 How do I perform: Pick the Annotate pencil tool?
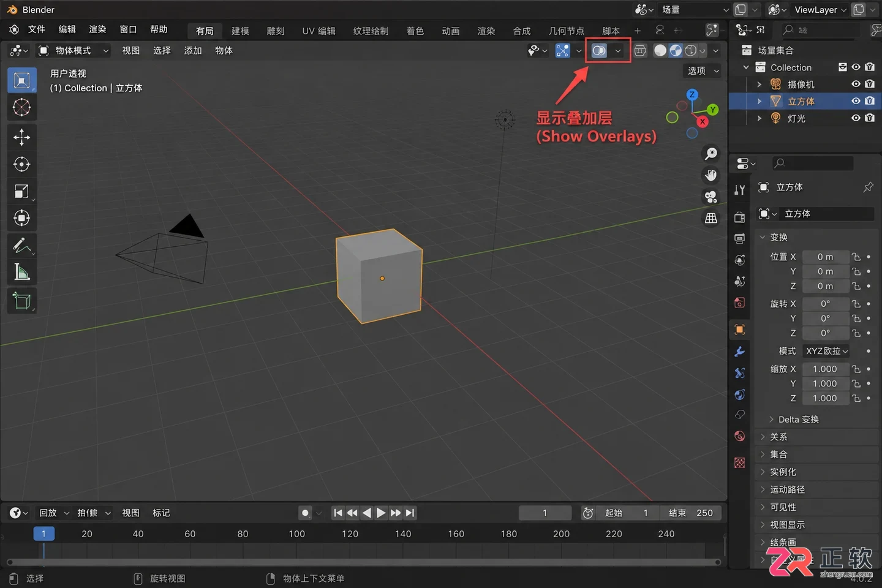(x=21, y=246)
